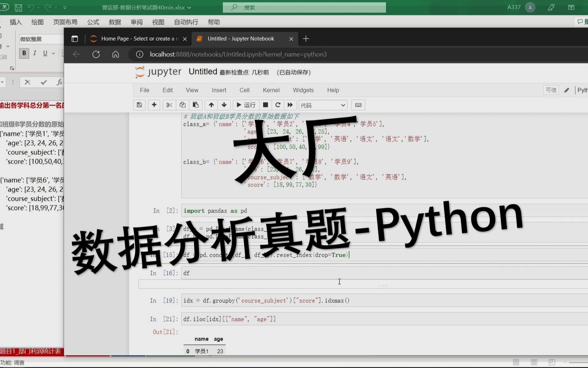Open Excel's 审阅 ribbon tab
Screen dimensions: 588x368
(137, 22)
